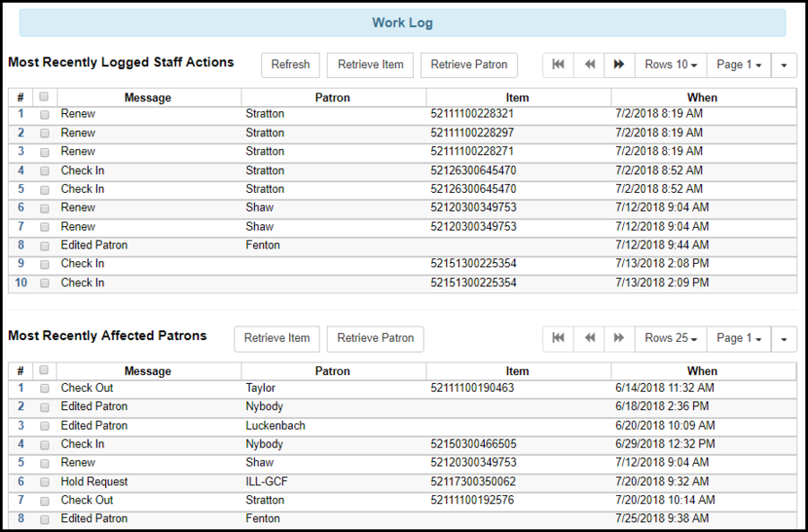The image size is (808, 532).
Task: Toggle select-all checkbox in Affected Patrons header
Action: [x=44, y=370]
